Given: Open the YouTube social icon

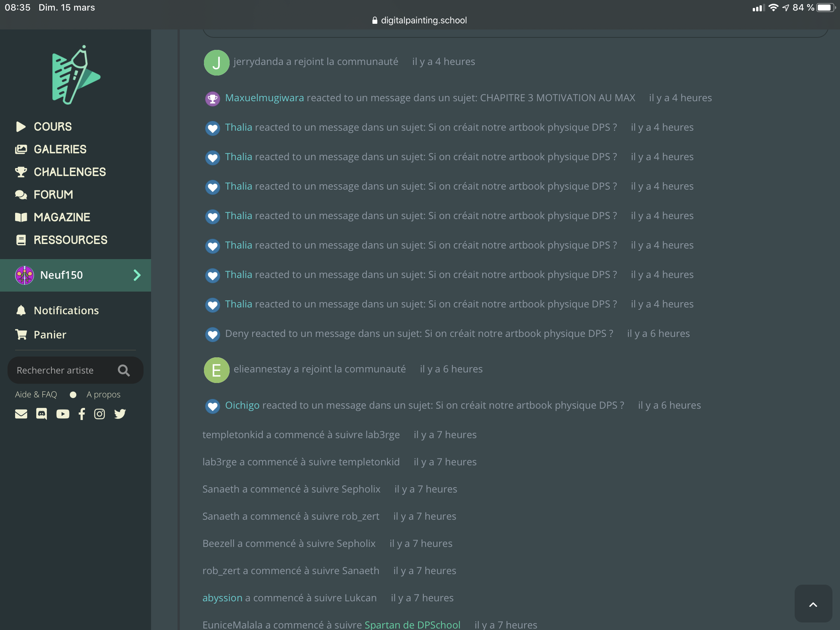Looking at the screenshot, I should coord(63,414).
